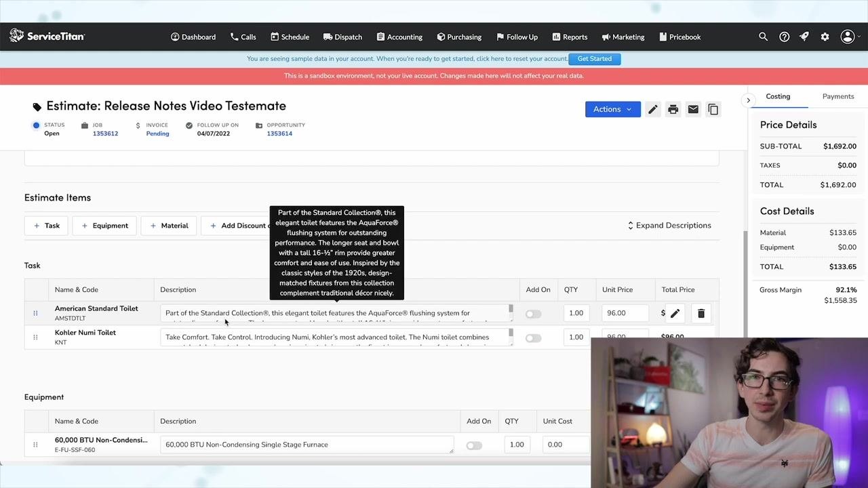Copy the estimate with the duplicate icon

[x=713, y=109]
